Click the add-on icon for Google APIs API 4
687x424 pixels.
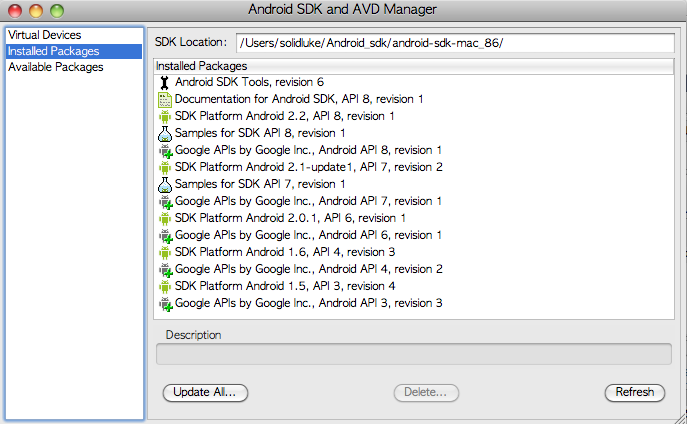pyautogui.click(x=165, y=270)
